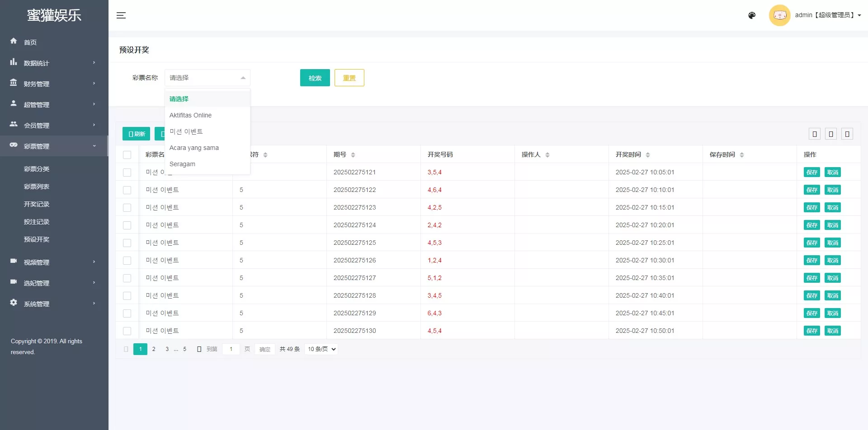868x430 pixels.
Task: Sort by the 开奖时间 column arrows
Action: [648, 155]
